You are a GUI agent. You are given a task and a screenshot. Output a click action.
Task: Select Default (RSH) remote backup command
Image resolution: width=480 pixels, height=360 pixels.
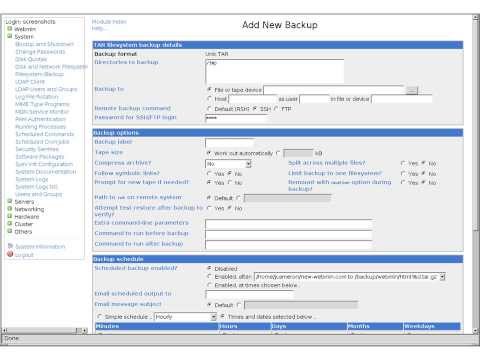click(x=209, y=109)
